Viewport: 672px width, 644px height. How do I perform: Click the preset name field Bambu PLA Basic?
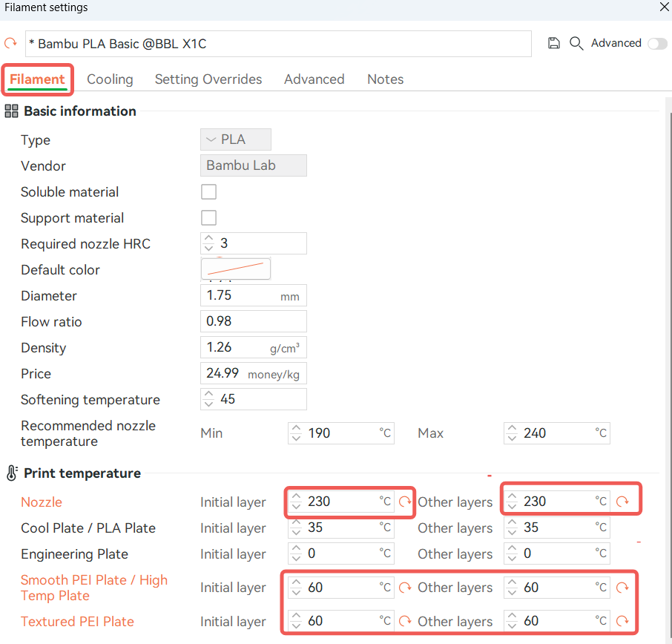(x=278, y=44)
